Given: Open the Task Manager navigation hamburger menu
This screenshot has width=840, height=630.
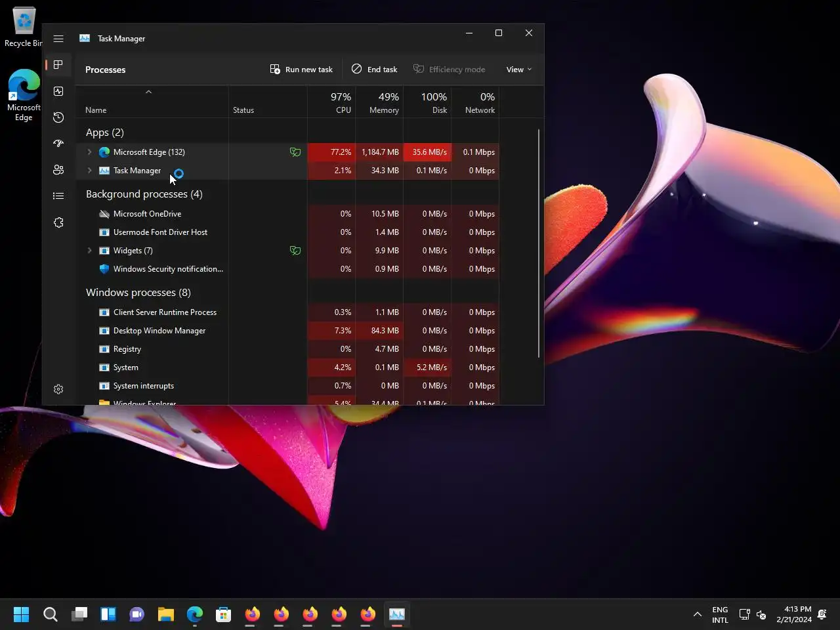Looking at the screenshot, I should click(58, 39).
